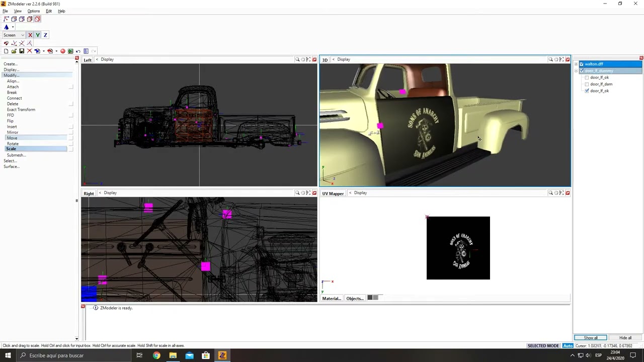Choose the Mirror modify tool
Viewport: 644px width, 362px height.
point(13,132)
